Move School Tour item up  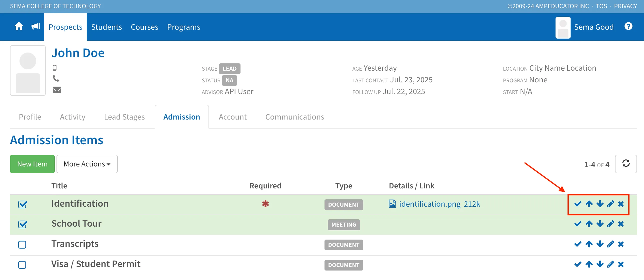tap(589, 224)
